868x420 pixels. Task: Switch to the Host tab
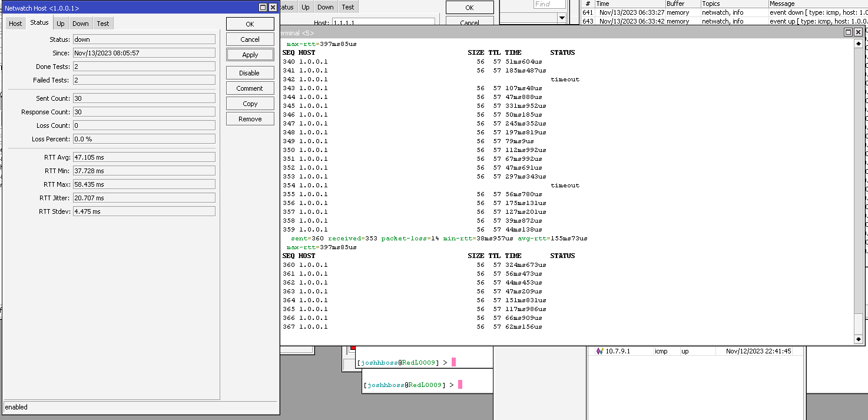coord(15,23)
